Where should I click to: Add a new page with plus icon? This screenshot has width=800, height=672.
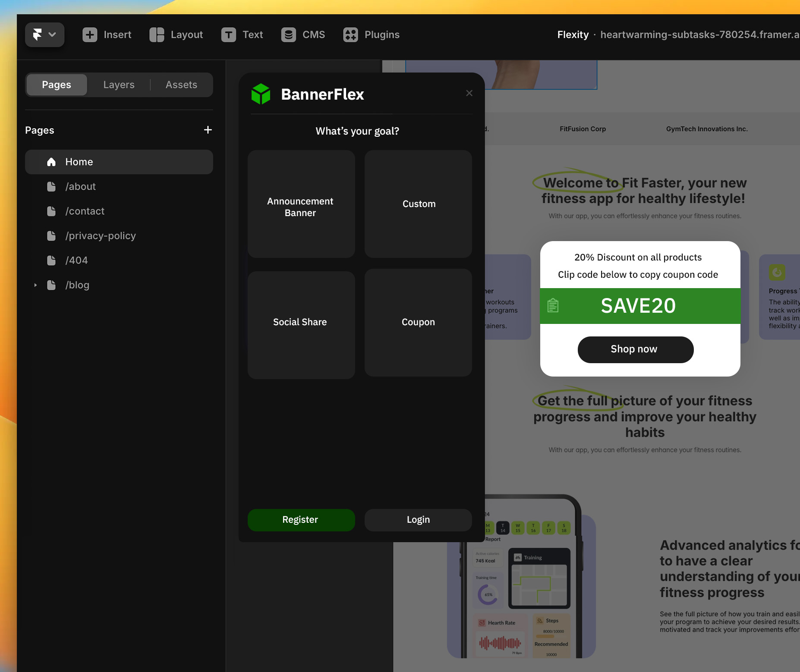click(208, 130)
